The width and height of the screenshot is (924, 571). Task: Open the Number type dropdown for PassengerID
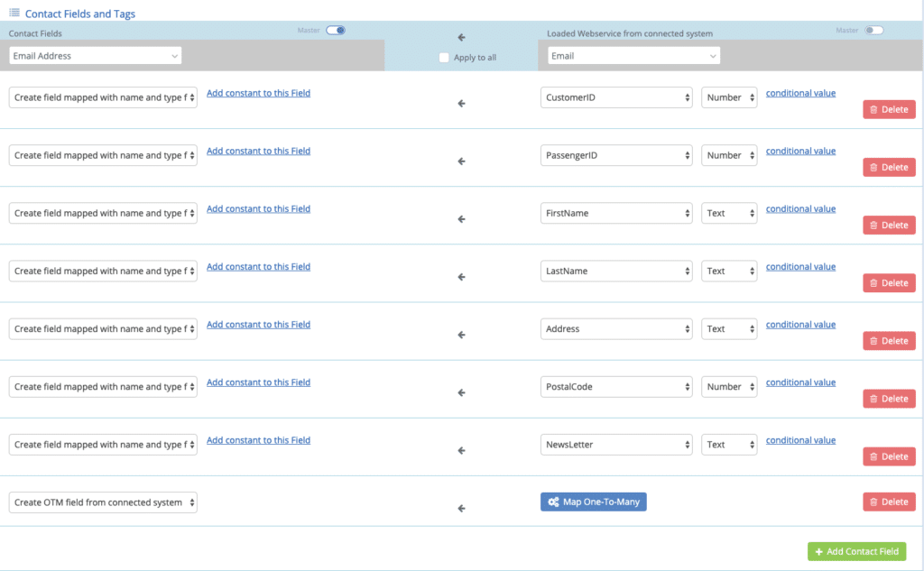(x=729, y=155)
